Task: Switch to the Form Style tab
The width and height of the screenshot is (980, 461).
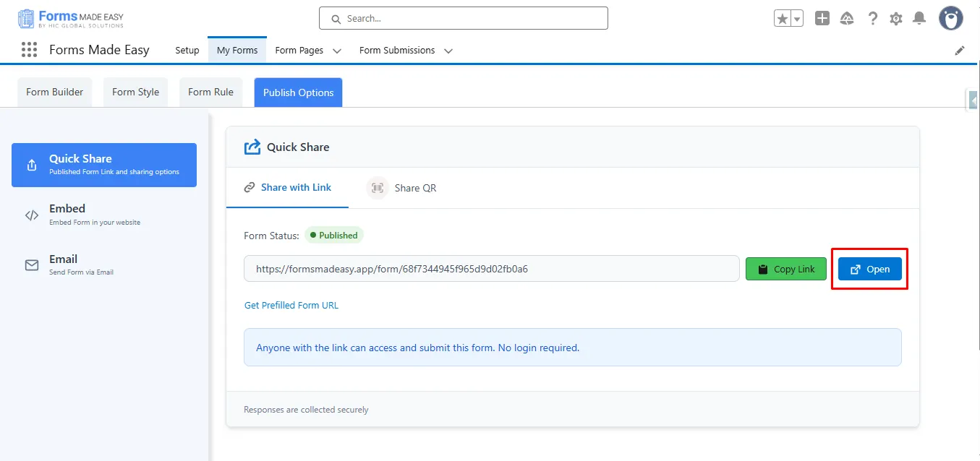Action: point(135,92)
